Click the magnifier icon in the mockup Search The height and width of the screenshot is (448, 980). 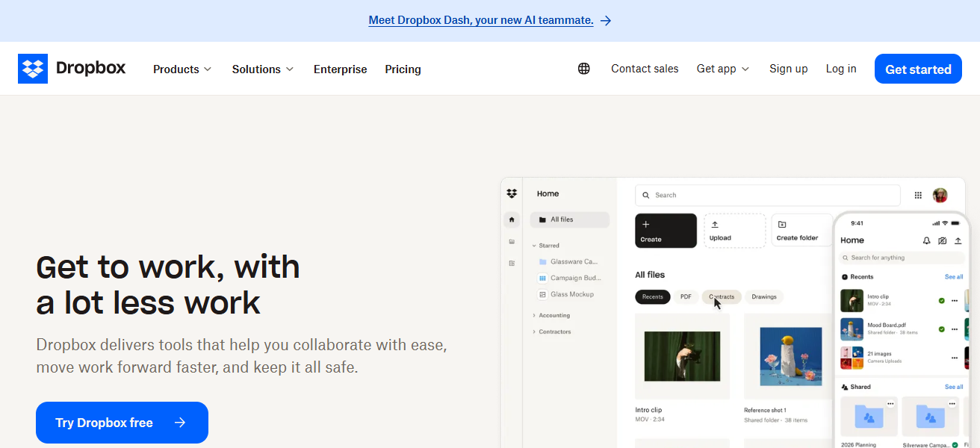(x=645, y=195)
